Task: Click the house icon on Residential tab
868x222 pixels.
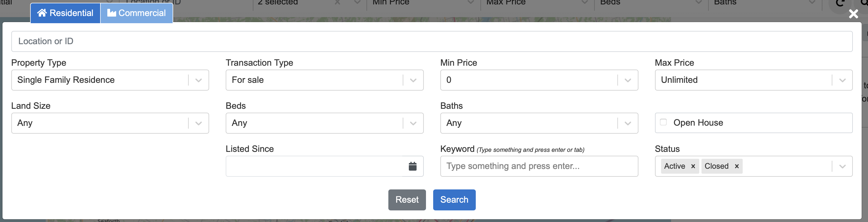Action: [42, 13]
